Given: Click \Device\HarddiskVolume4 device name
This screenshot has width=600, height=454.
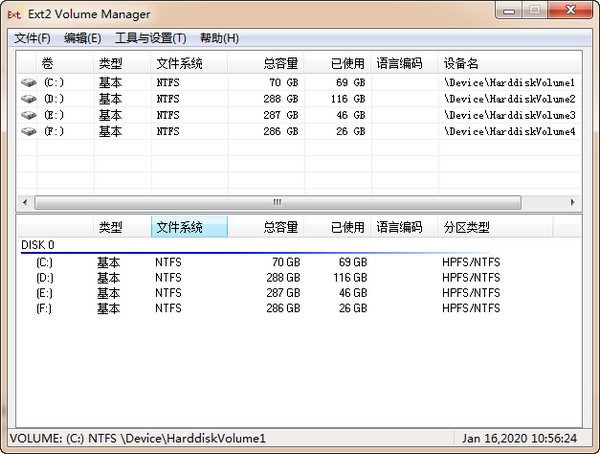Looking at the screenshot, I should (509, 131).
